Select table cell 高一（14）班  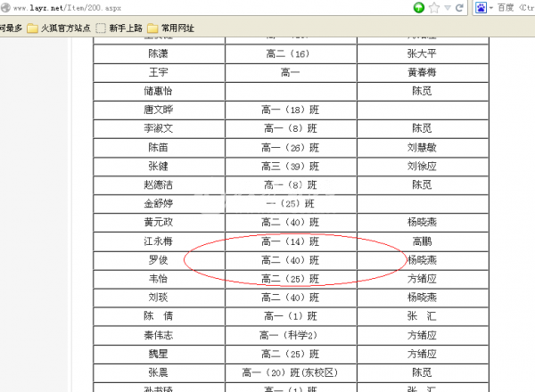pos(290,241)
